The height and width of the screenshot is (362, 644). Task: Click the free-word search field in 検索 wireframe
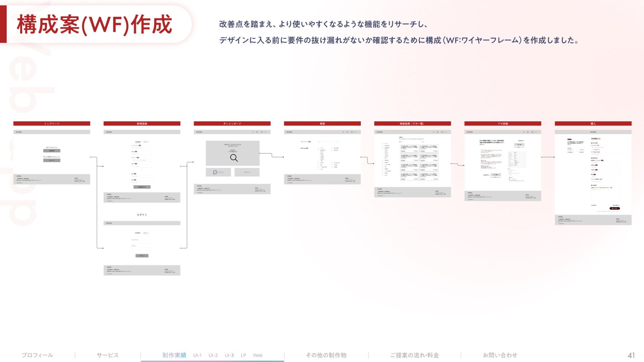tap(328, 142)
